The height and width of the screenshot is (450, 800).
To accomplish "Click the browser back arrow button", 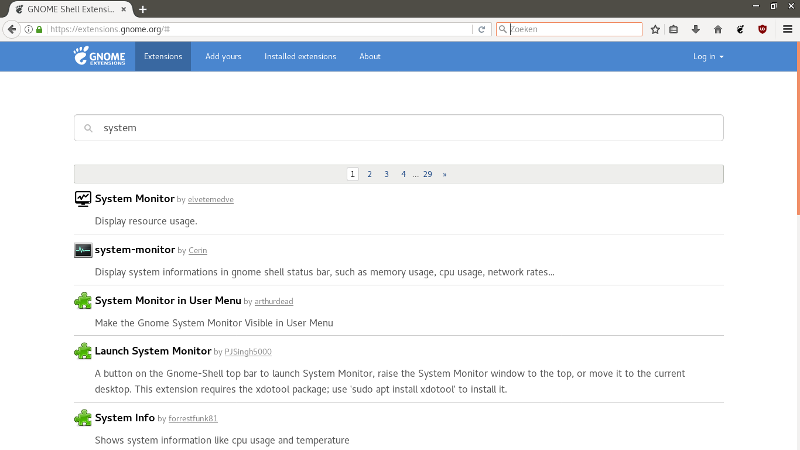I will click(12, 29).
